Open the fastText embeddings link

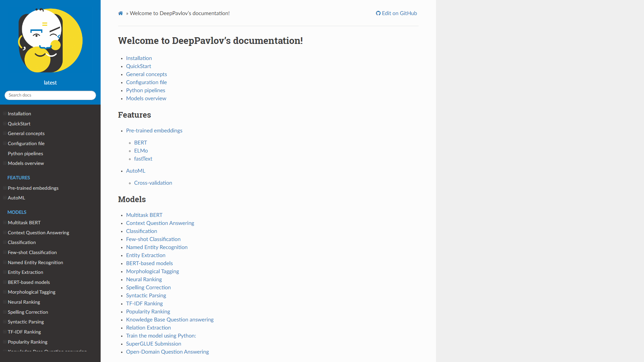(x=143, y=159)
